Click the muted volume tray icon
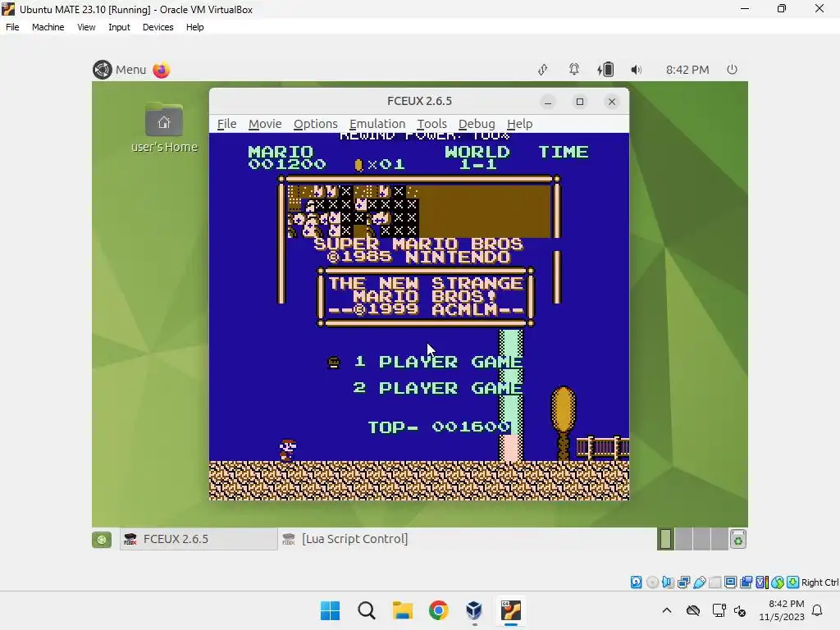This screenshot has width=840, height=630. click(741, 610)
